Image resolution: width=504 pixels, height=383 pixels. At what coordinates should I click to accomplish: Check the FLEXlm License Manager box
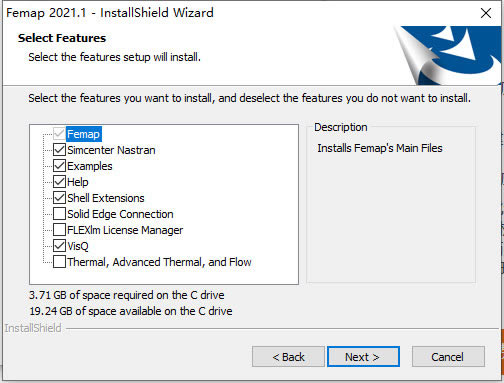click(x=59, y=230)
